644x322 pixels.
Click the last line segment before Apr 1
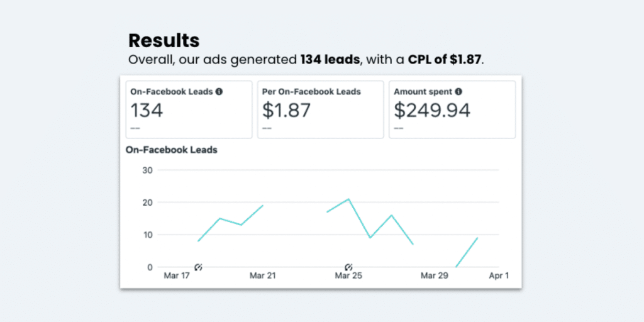click(467, 252)
